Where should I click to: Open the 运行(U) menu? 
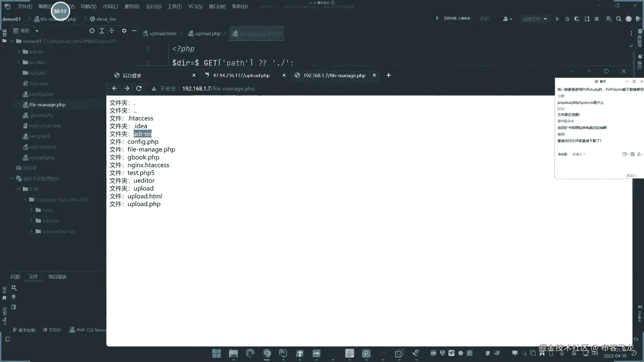pyautogui.click(x=154, y=6)
